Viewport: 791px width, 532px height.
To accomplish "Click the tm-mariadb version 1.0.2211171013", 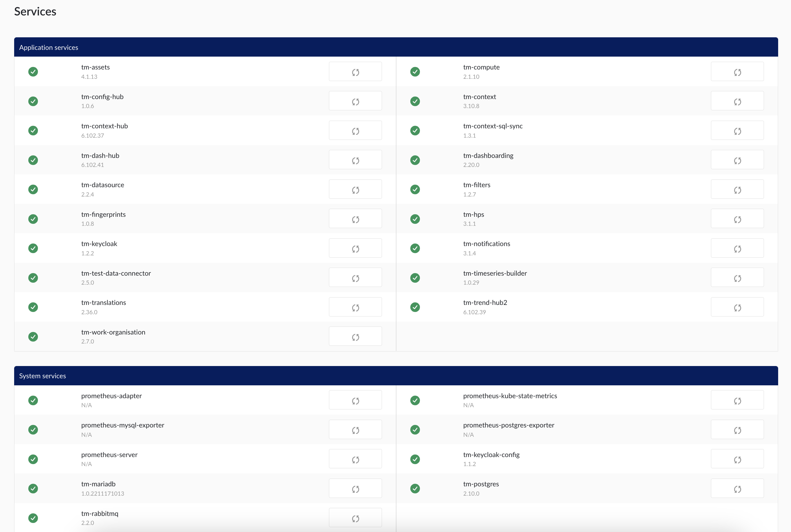I will [x=103, y=493].
